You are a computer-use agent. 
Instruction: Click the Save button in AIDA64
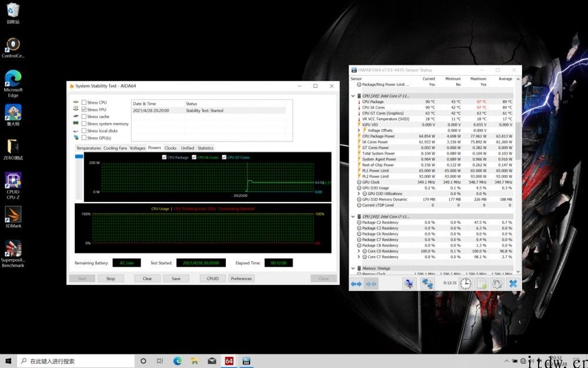point(176,279)
